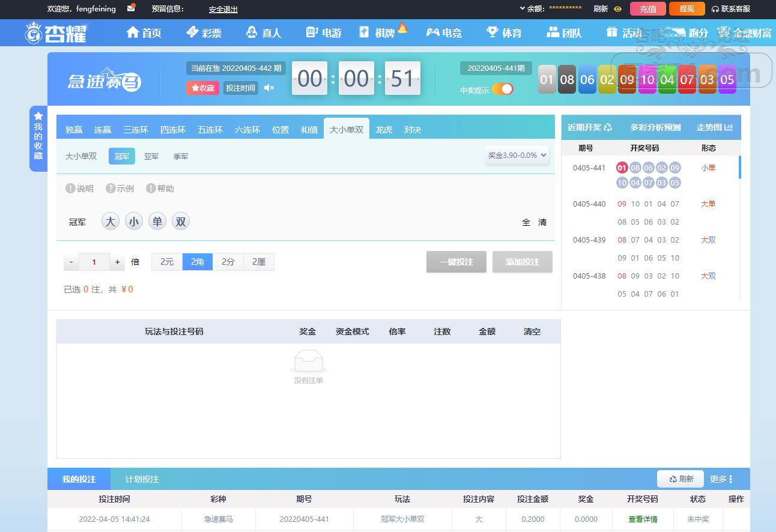Open the 体育 trophy icon
The height and width of the screenshot is (532, 776).
[x=493, y=32]
